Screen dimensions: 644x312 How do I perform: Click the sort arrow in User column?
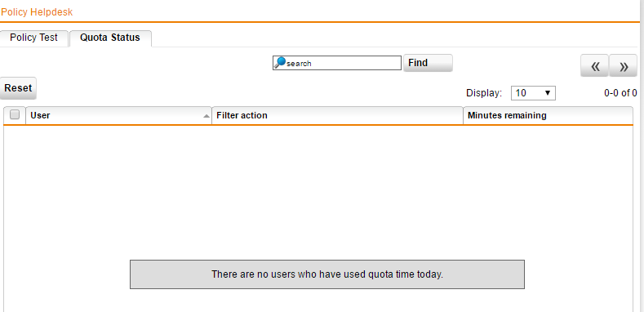point(207,116)
